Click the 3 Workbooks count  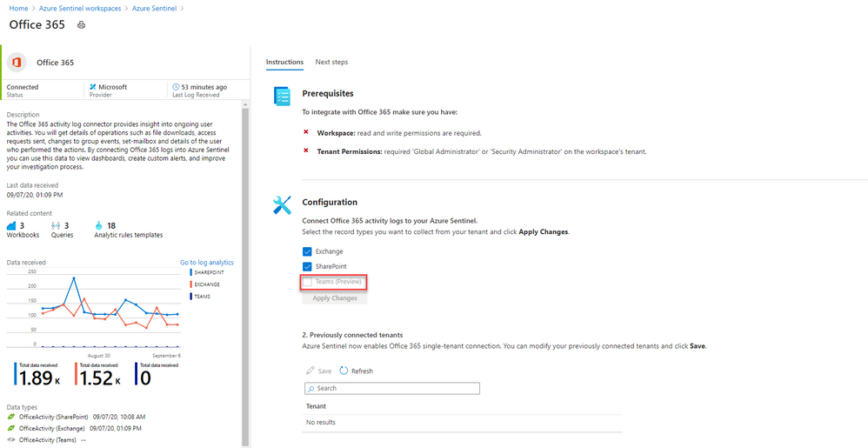point(22,226)
